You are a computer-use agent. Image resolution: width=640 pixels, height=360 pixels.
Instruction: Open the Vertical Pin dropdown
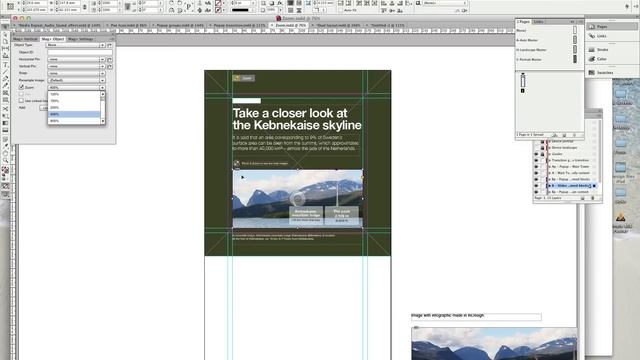[x=76, y=66]
